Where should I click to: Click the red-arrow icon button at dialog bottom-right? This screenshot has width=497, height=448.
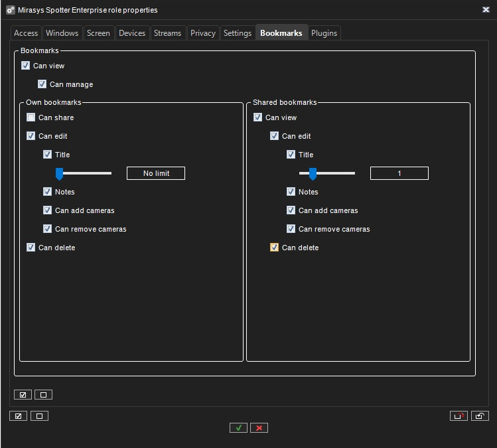[459, 416]
